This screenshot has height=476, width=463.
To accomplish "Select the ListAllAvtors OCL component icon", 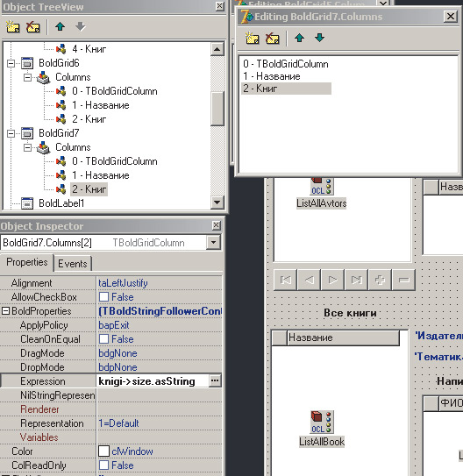I will [322, 185].
